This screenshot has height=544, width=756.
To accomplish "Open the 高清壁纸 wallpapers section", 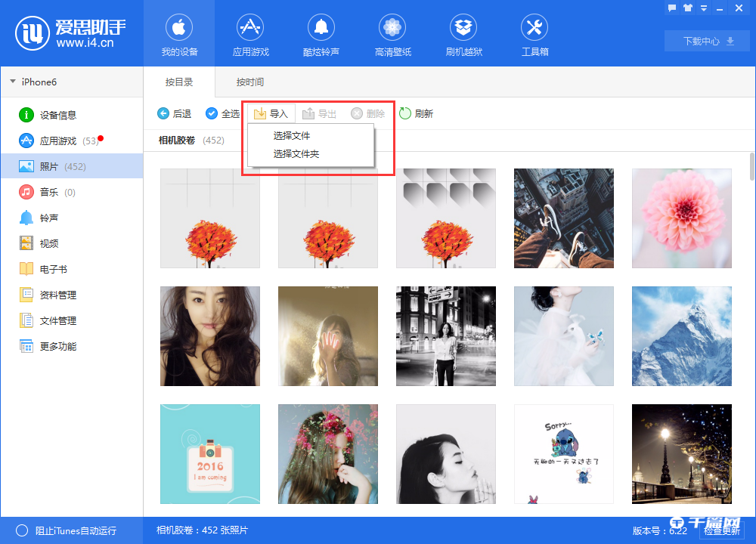I will coord(392,34).
